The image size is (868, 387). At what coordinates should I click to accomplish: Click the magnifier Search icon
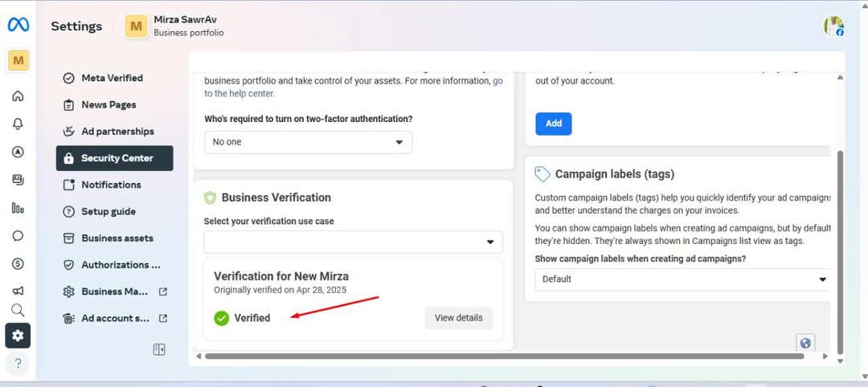[18, 310]
